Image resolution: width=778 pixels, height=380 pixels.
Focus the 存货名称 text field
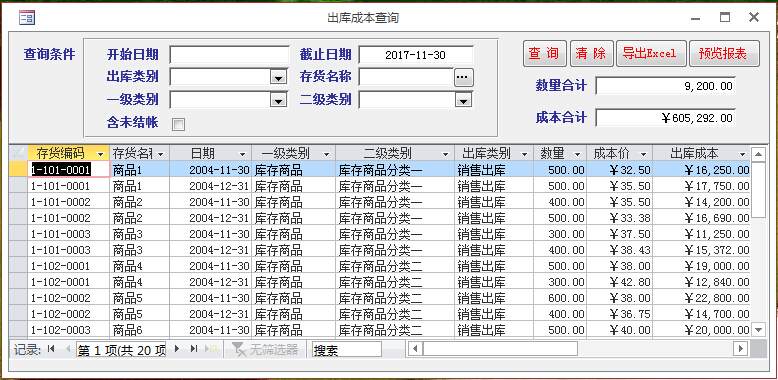tap(406, 77)
